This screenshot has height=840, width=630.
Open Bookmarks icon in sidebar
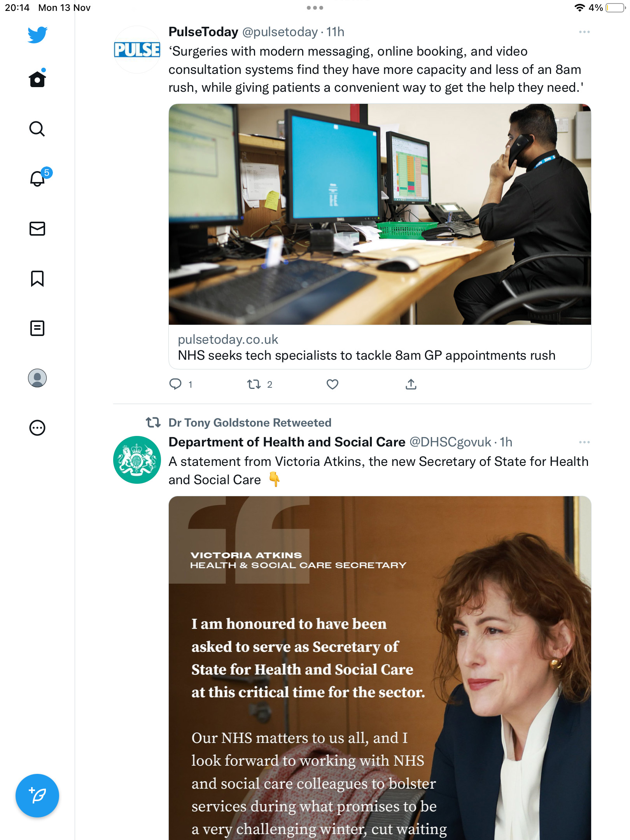37,278
